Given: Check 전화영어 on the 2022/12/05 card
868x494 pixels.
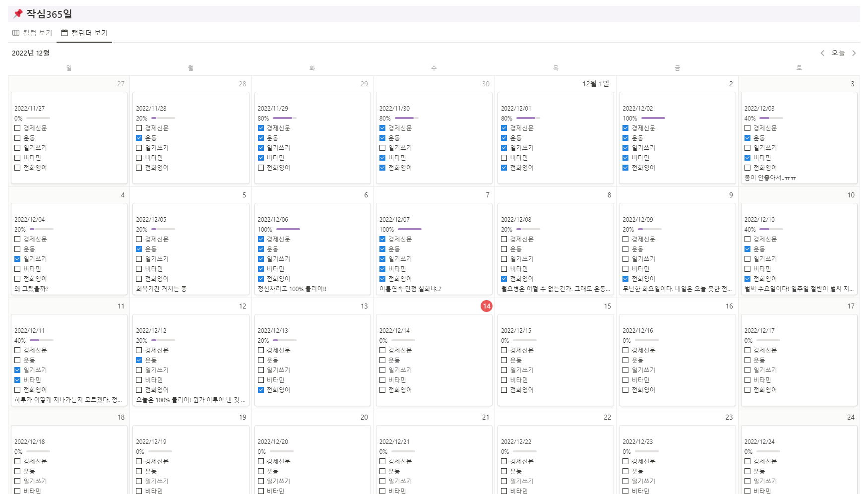Looking at the screenshot, I should pos(139,279).
